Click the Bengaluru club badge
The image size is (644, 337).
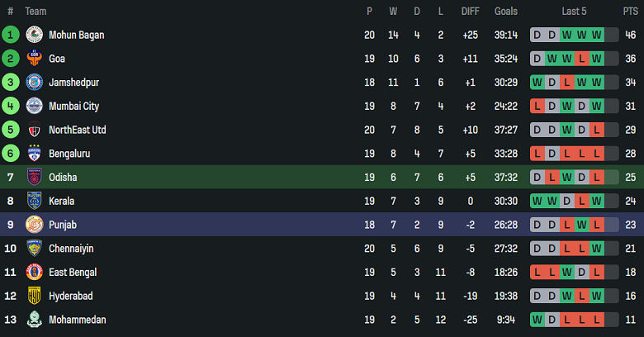(x=34, y=154)
